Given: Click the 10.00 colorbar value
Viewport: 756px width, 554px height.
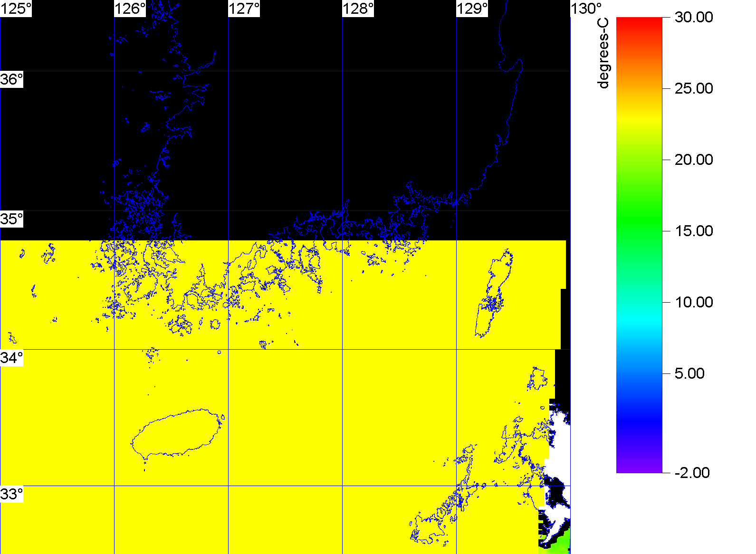Looking at the screenshot, I should [x=694, y=302].
